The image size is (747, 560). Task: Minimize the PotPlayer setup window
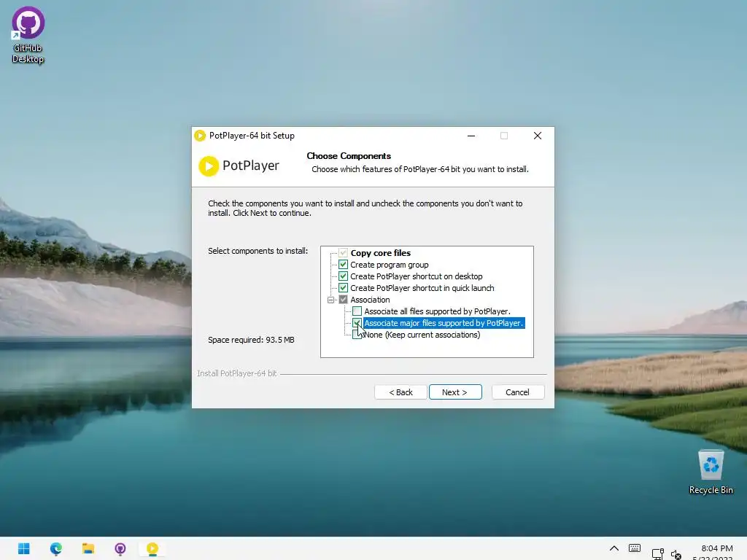[x=471, y=136]
